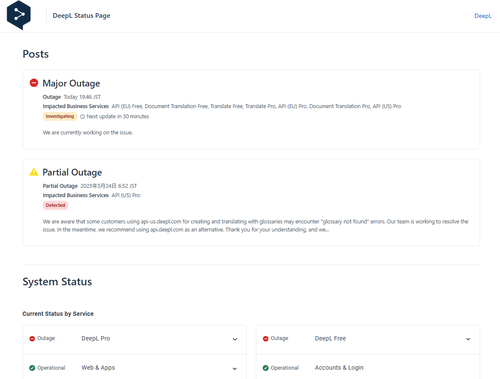This screenshot has width=500, height=379.
Task: Expand the DeepL Free service chevron
Action: click(x=468, y=339)
